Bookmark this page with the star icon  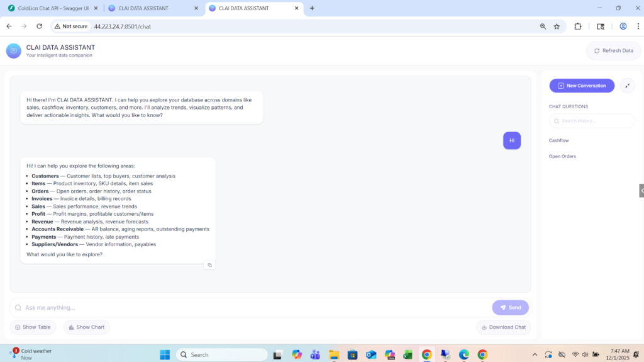pyautogui.click(x=557, y=26)
